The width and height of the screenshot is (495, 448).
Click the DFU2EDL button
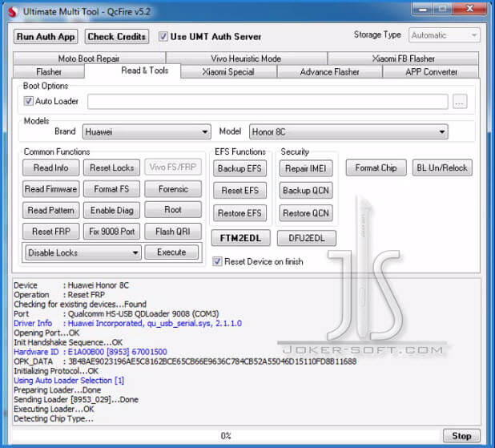pos(307,238)
